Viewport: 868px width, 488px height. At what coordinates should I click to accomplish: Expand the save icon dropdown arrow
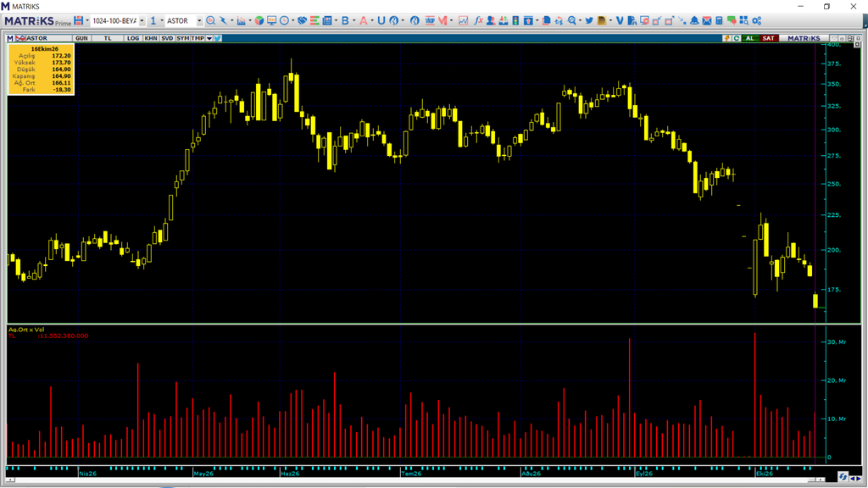point(87,20)
